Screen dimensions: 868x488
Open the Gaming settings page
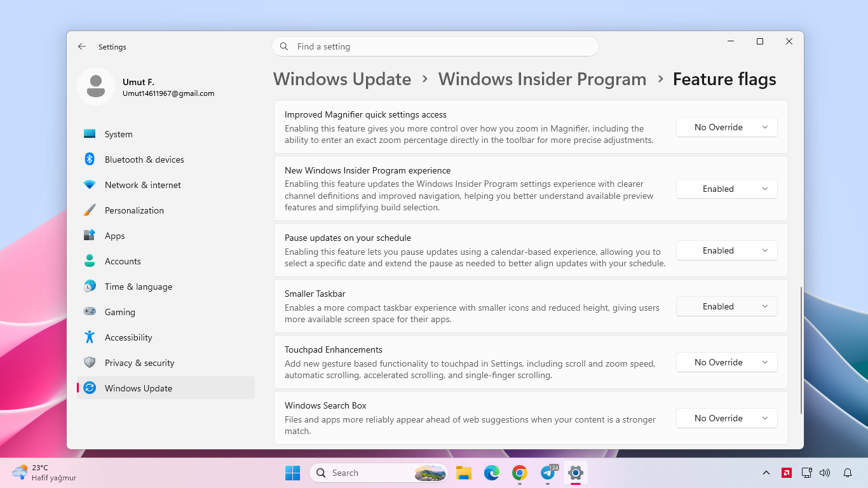point(166,312)
